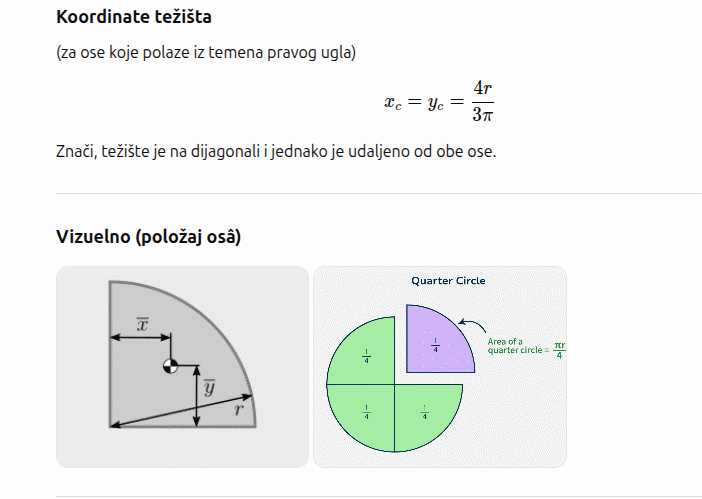Click the 'Quarter Circle' image title
The height and width of the screenshot is (499, 702).
[448, 281]
